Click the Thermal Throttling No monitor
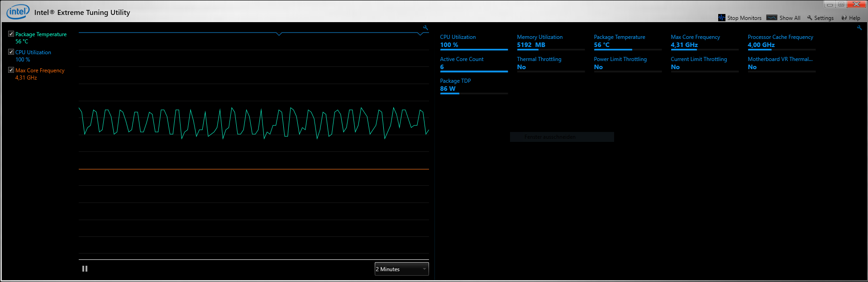Screen dimensions: 868x282 point(551,64)
